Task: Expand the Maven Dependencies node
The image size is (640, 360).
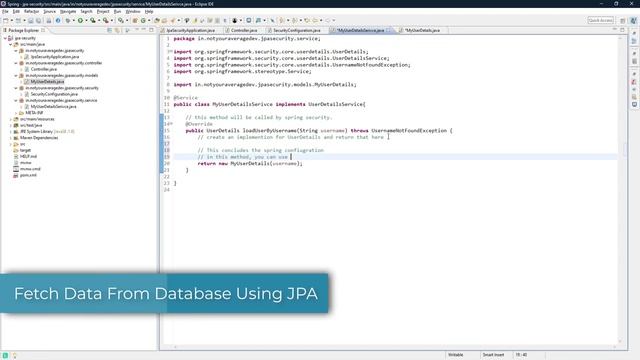Action: click(x=11, y=138)
